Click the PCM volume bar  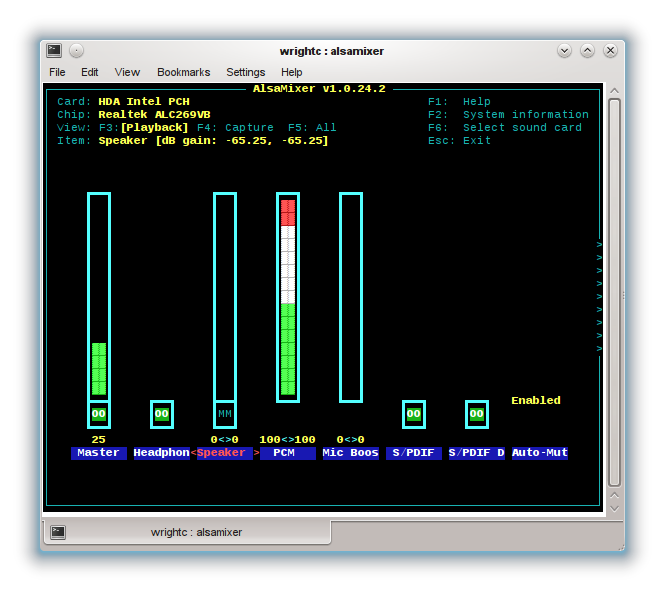click(x=288, y=297)
